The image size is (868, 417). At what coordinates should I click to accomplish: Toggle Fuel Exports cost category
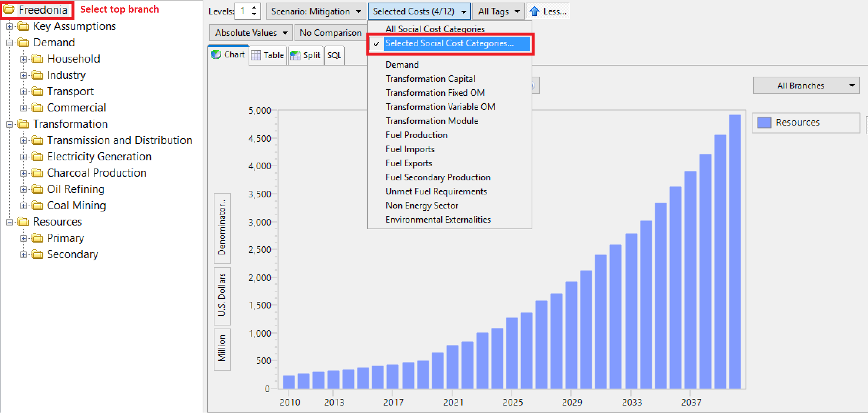click(x=450, y=163)
